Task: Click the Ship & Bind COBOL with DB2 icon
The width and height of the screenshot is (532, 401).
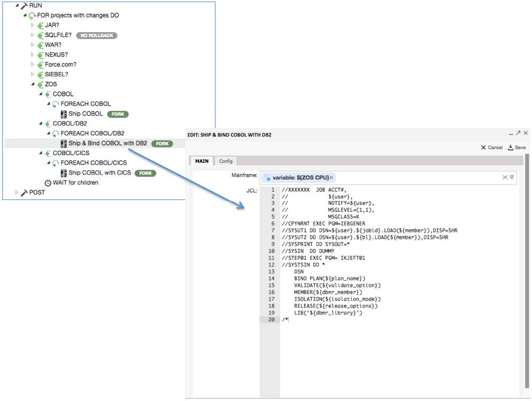Action: [x=63, y=143]
